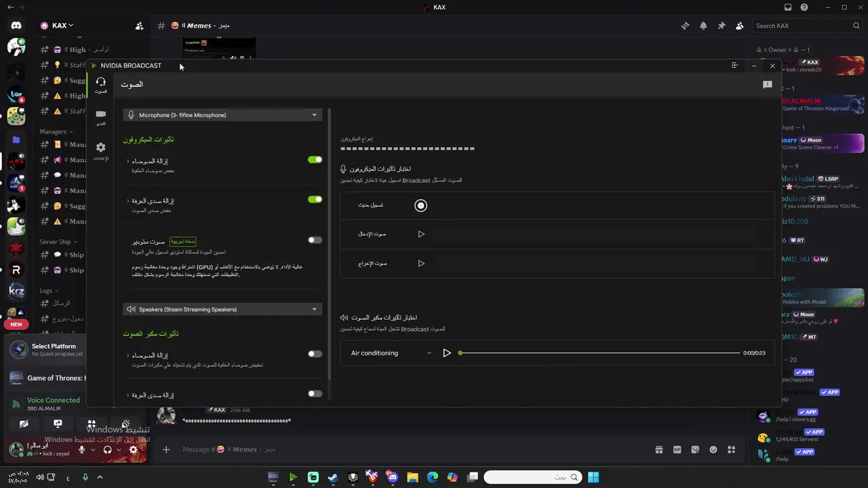The height and width of the screenshot is (488, 868).
Task: Enable speaker noise removal toggle
Action: tap(315, 354)
